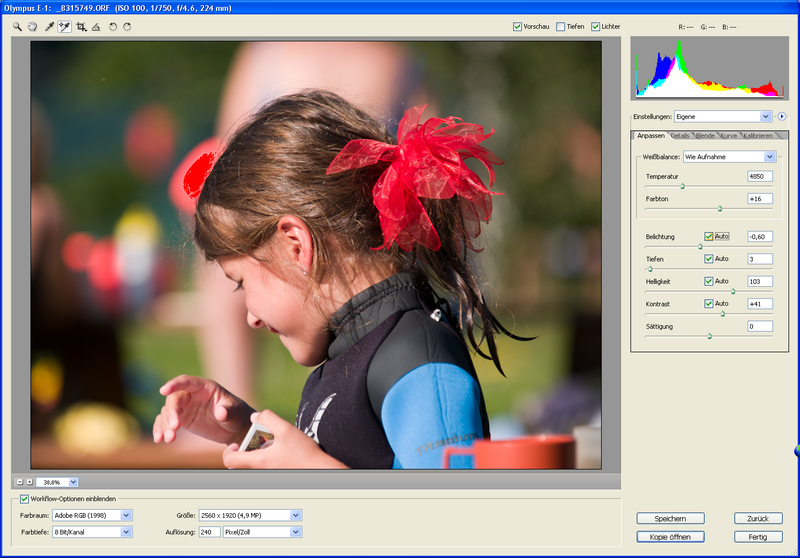Expand the Farbraum dropdown
Screen dimensions: 800x558
[126, 516]
